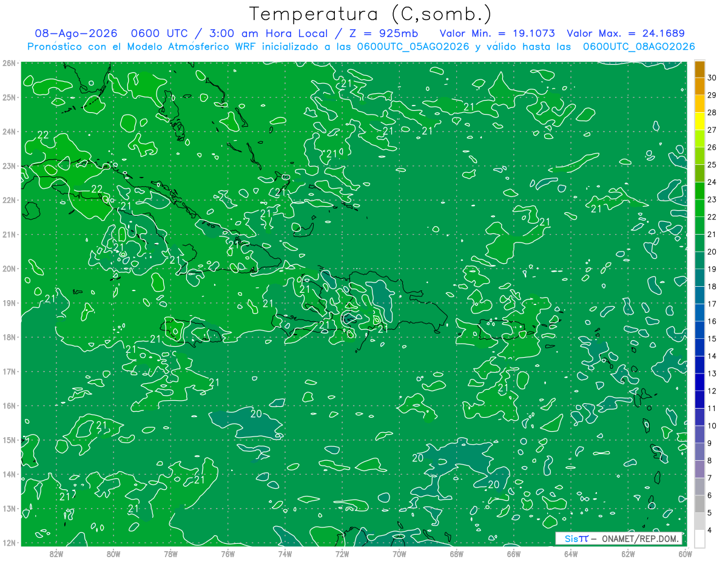Click longitude axis label '74W'

pyautogui.click(x=285, y=553)
